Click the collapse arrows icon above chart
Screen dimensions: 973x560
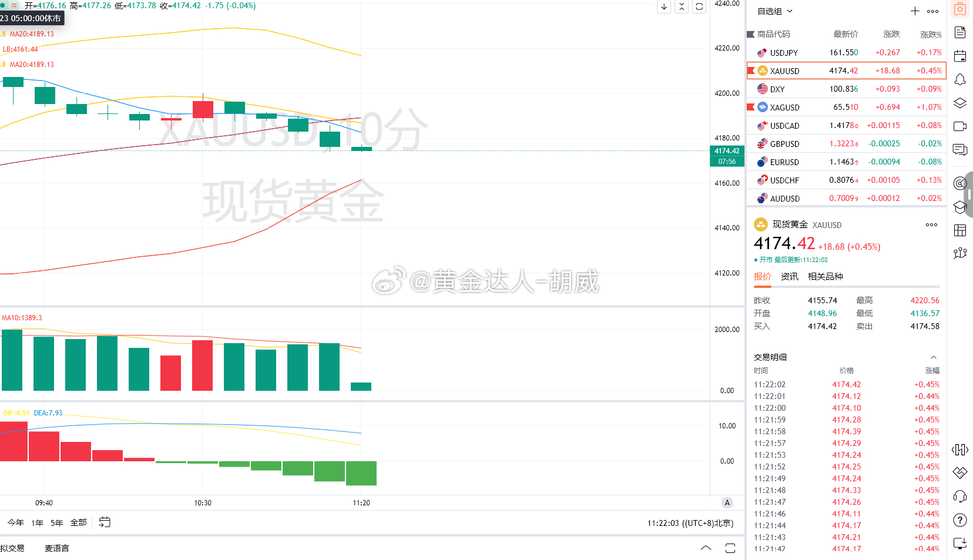(x=682, y=7)
